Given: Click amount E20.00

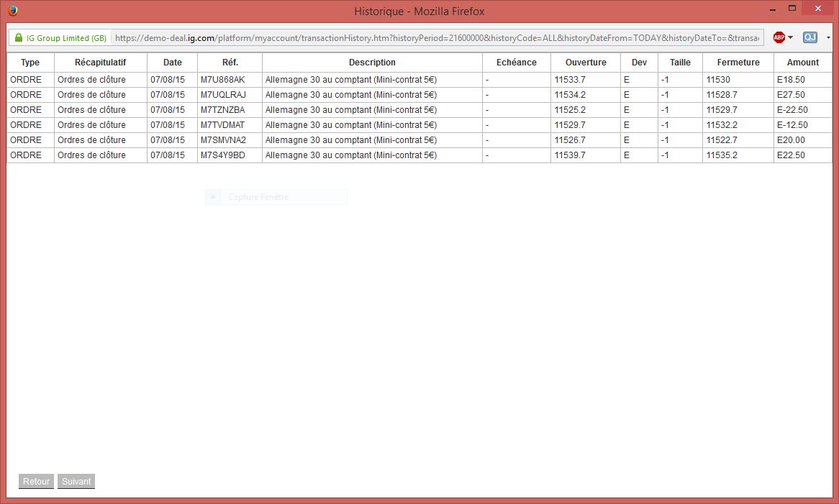Looking at the screenshot, I should pos(791,140).
